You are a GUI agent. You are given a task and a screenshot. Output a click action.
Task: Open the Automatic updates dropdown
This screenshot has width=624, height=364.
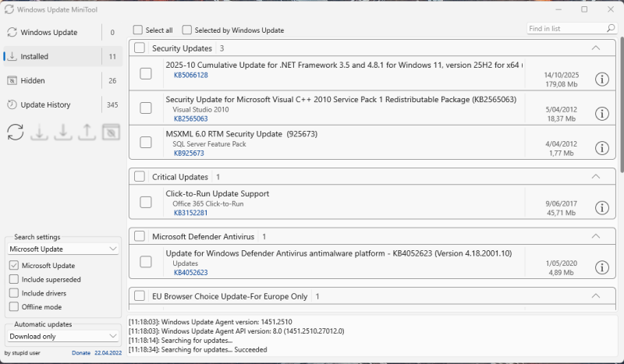pos(63,337)
